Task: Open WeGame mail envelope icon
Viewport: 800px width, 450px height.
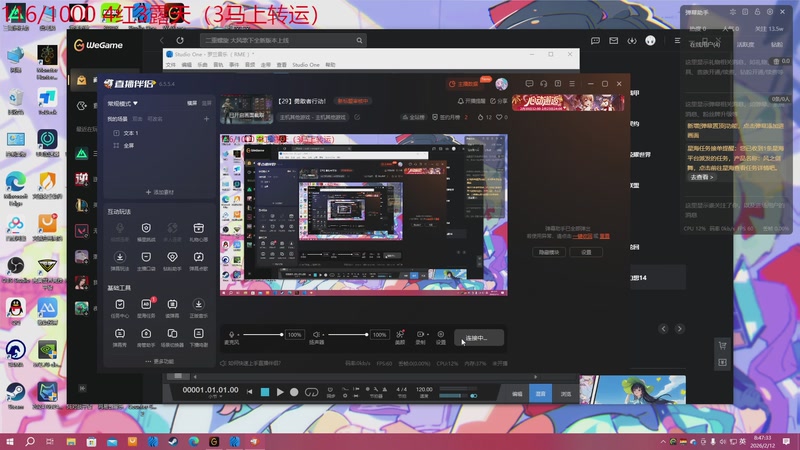Action: point(614,41)
